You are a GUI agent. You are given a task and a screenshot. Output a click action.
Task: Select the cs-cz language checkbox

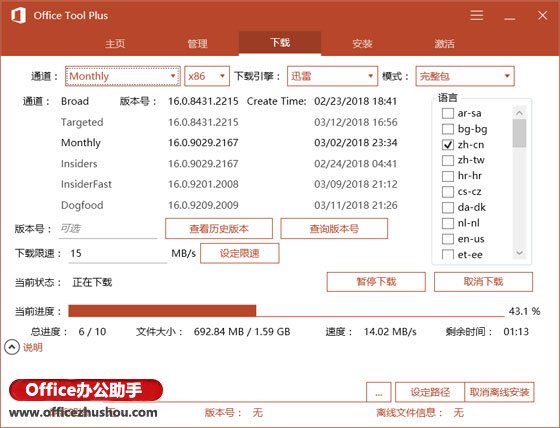coord(448,192)
